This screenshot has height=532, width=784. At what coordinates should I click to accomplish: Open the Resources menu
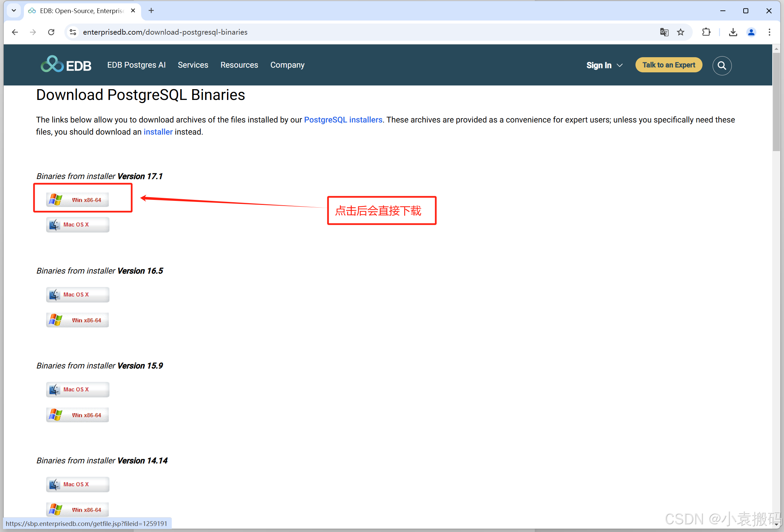point(239,65)
